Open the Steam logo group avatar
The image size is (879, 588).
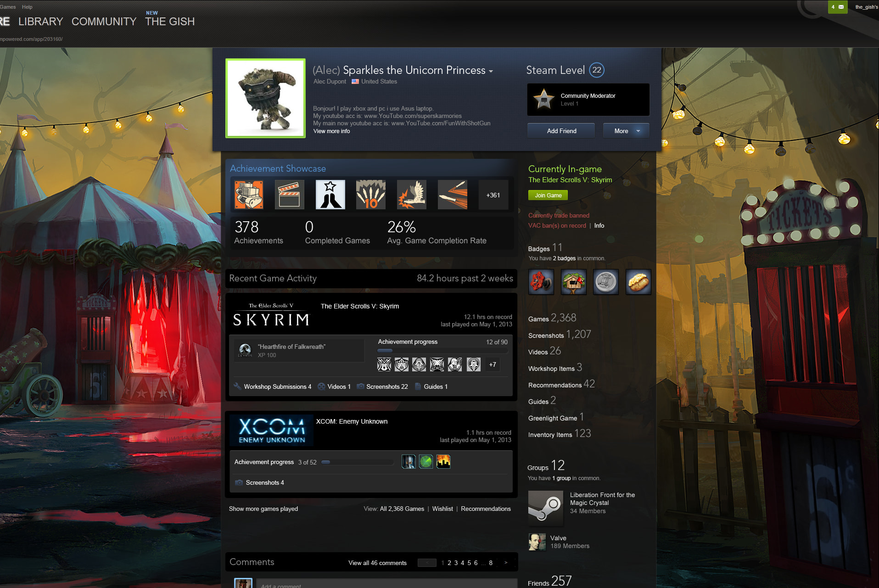[x=546, y=508]
